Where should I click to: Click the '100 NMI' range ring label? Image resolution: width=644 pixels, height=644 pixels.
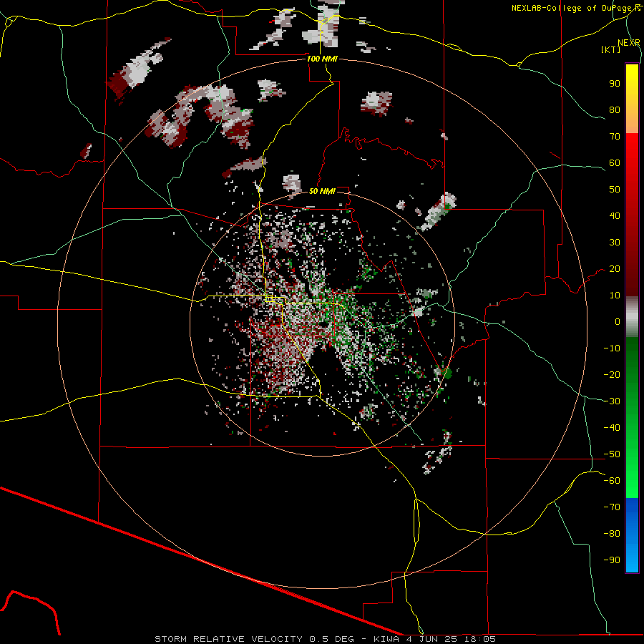click(322, 59)
